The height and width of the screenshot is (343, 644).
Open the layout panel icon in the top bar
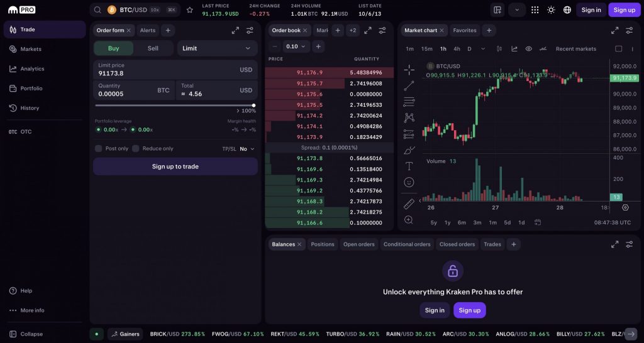click(x=497, y=10)
